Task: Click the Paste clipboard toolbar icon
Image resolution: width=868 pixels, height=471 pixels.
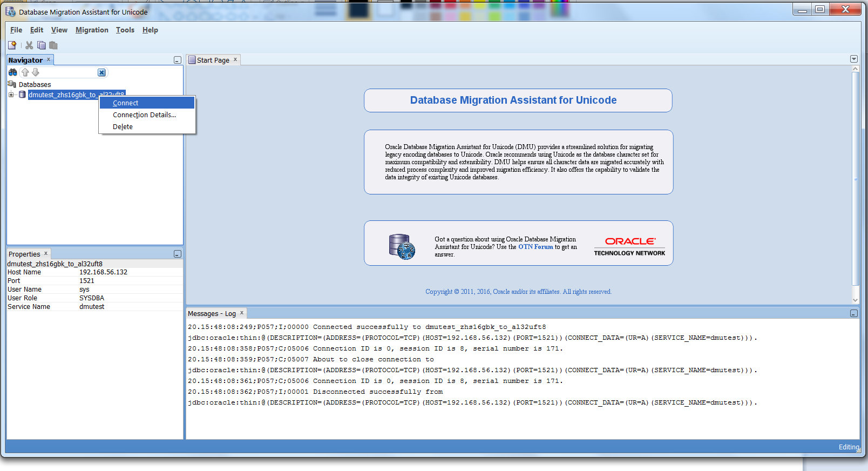Action: point(53,45)
